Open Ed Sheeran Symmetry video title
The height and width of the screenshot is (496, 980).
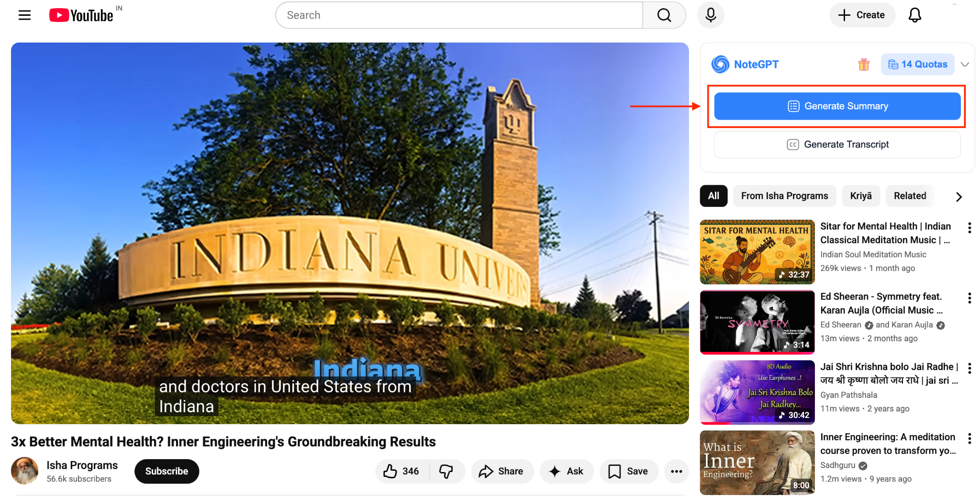click(x=881, y=304)
